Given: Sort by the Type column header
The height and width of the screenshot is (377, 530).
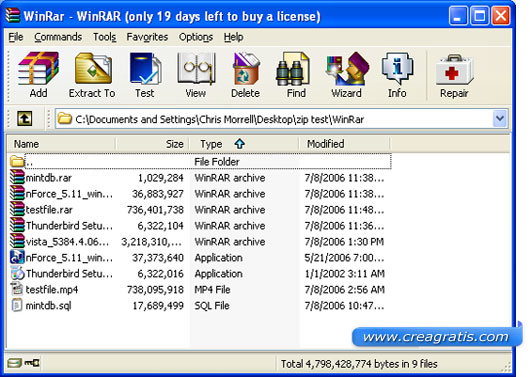Looking at the screenshot, I should click(x=244, y=144).
